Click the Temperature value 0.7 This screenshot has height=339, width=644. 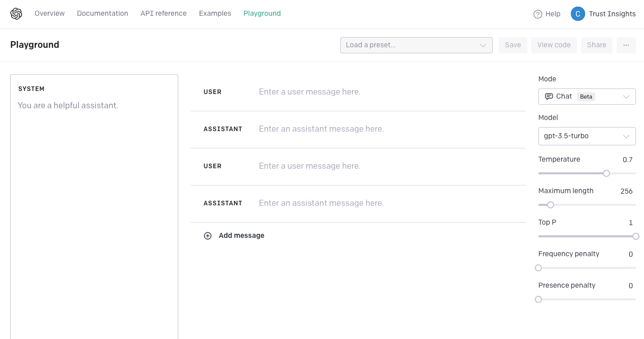click(x=628, y=160)
